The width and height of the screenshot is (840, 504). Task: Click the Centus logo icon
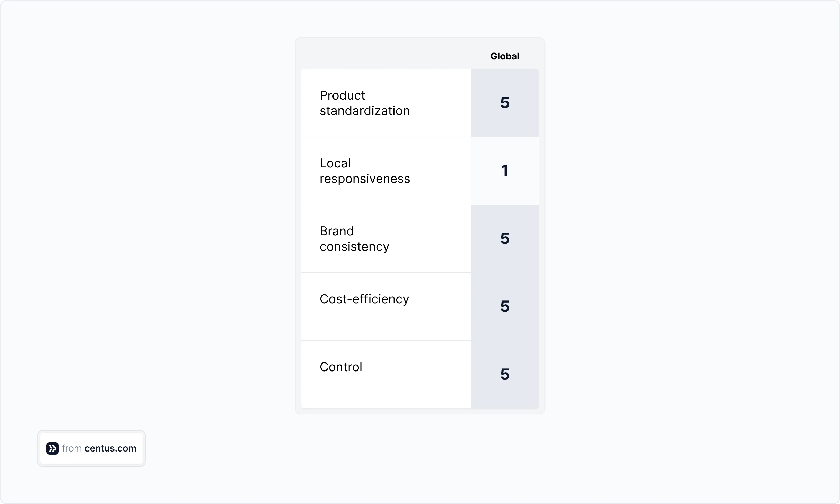52,448
